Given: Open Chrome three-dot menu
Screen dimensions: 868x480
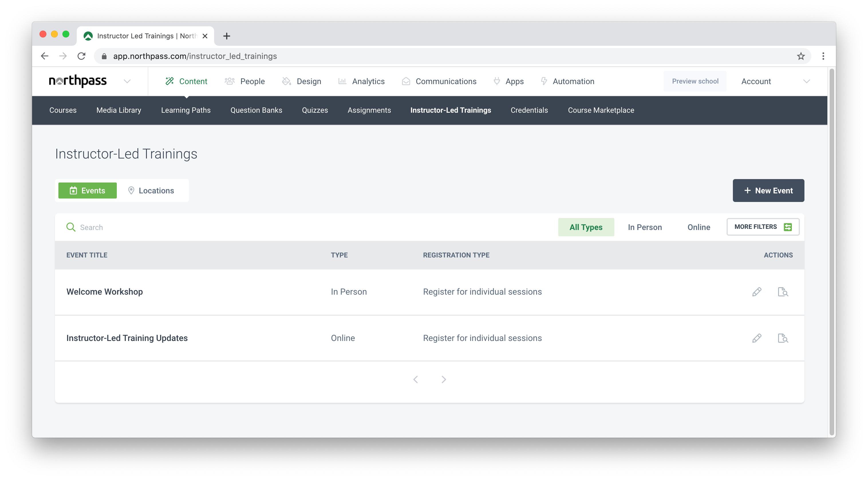Looking at the screenshot, I should click(823, 56).
